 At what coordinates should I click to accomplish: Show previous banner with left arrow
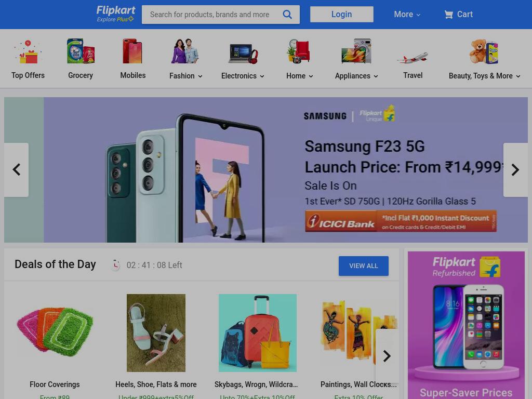(16, 170)
